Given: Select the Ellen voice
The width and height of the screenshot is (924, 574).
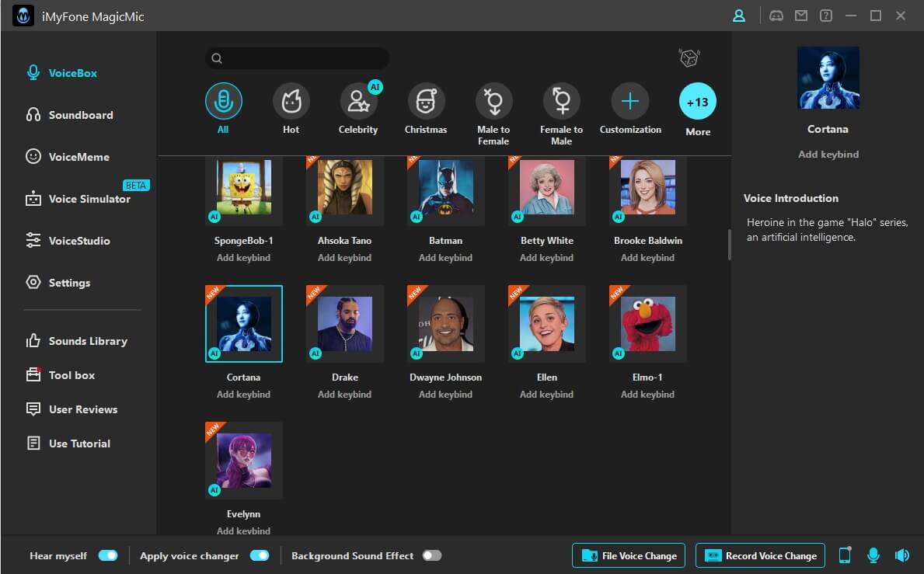Looking at the screenshot, I should pos(547,324).
